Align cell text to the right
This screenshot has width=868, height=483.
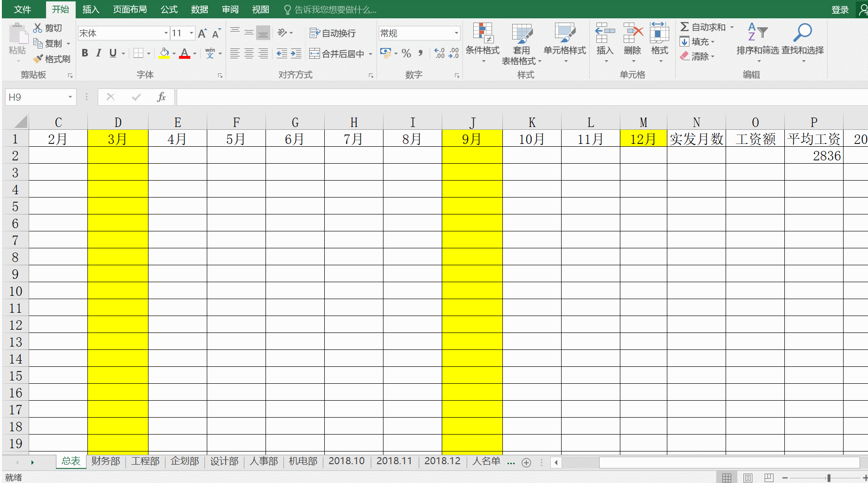click(263, 53)
